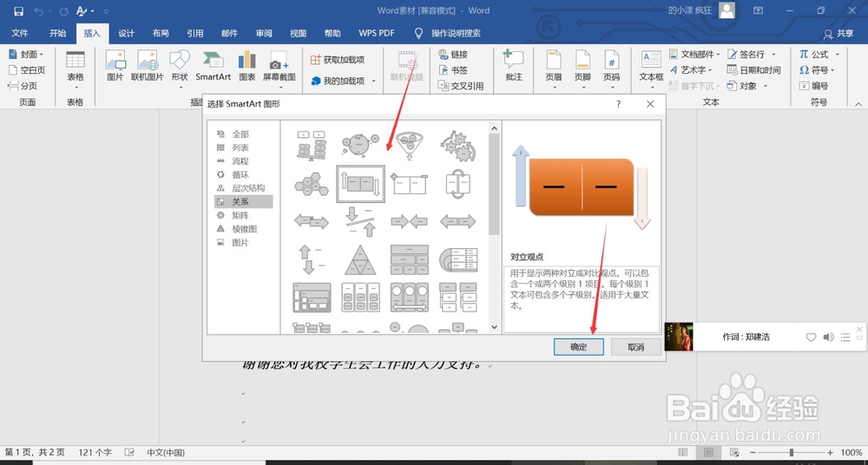Insert Date and Time (日期和时间)
Image resolution: width=868 pixels, height=465 pixels.
[754, 69]
